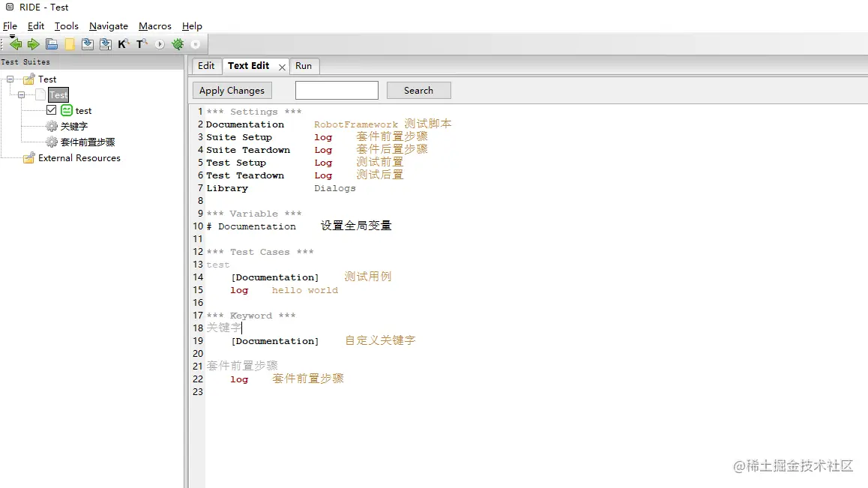Click '*** Keyword ***' header line
Image resolution: width=868 pixels, height=488 pixels.
pyautogui.click(x=251, y=316)
